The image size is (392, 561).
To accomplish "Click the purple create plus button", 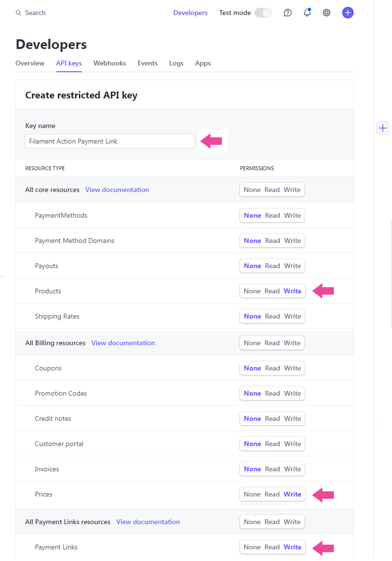I will click(x=347, y=13).
